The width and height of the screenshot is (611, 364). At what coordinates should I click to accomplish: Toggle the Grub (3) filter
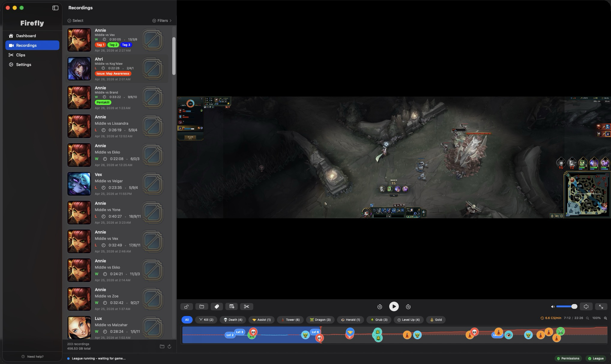[x=379, y=320]
